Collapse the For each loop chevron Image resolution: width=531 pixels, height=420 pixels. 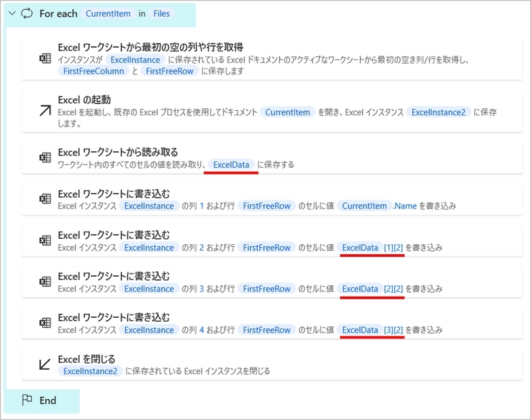pos(12,13)
